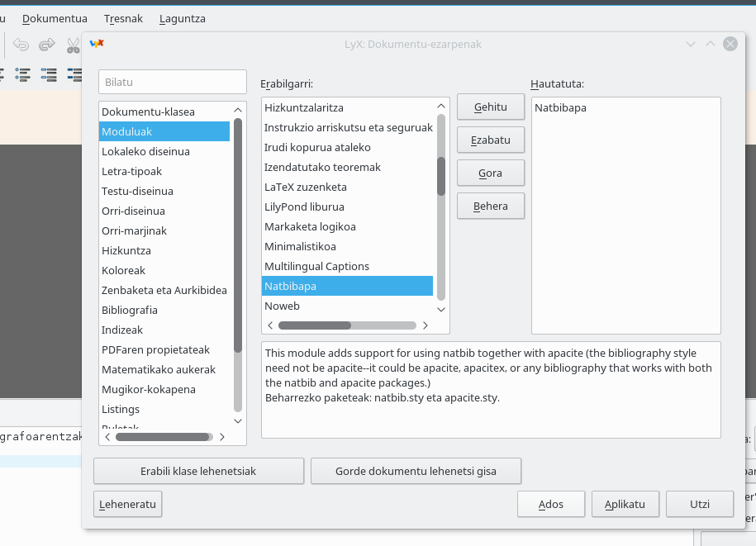The height and width of the screenshot is (546, 756).
Task: Select Listings in the category list
Action: tap(164, 409)
